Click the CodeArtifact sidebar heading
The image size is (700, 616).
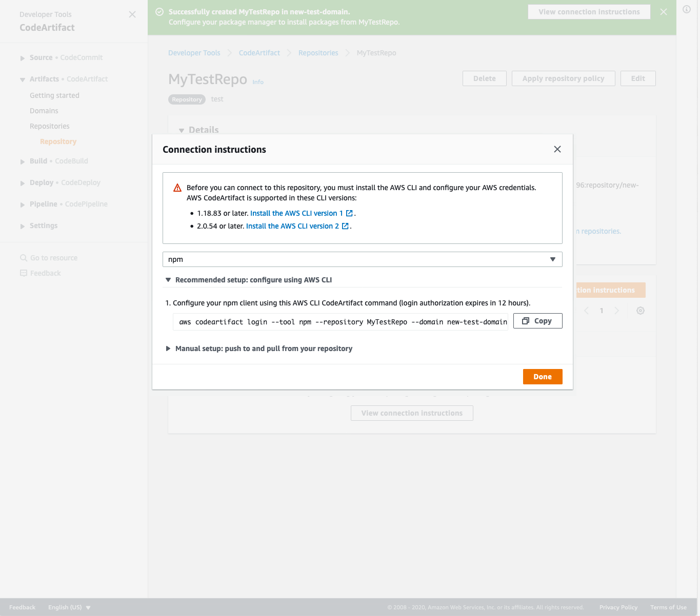47,28
